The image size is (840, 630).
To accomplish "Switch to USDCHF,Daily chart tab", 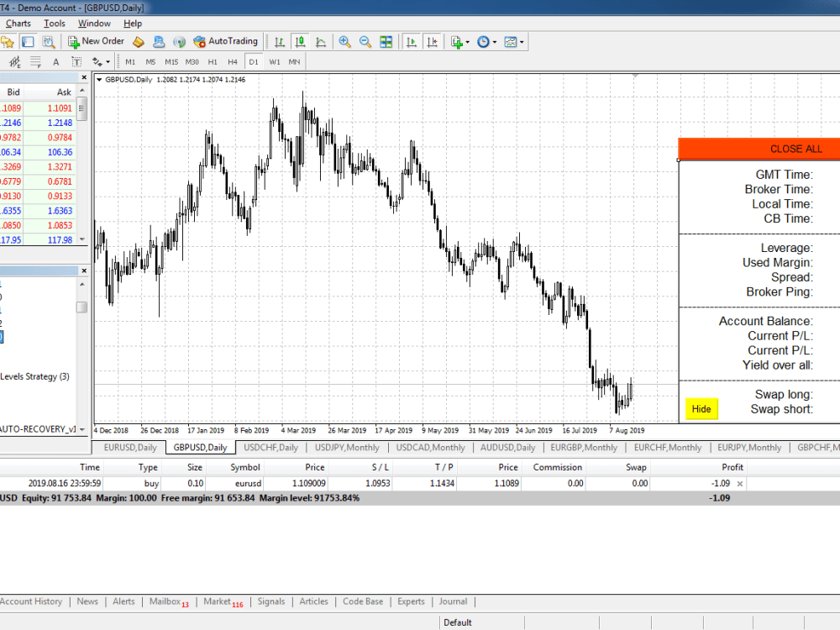I will [270, 448].
